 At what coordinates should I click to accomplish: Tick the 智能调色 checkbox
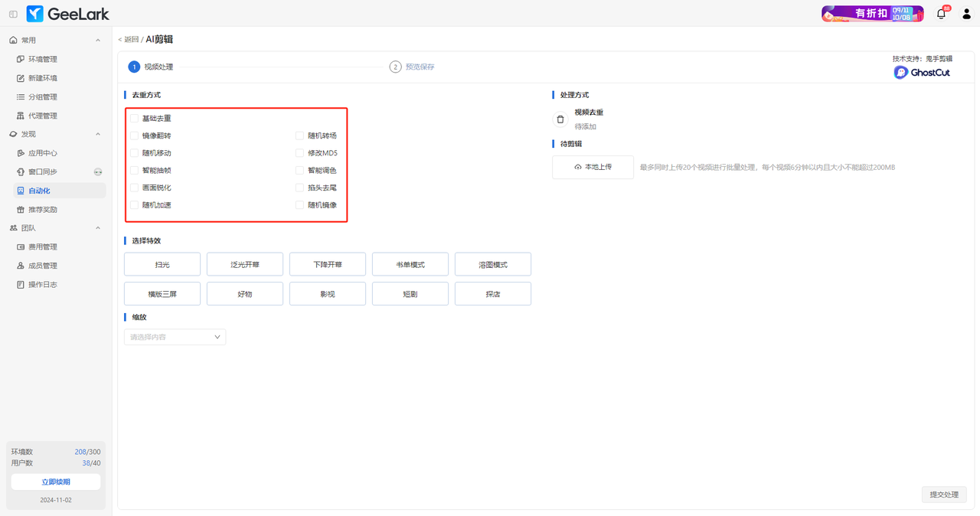(299, 171)
